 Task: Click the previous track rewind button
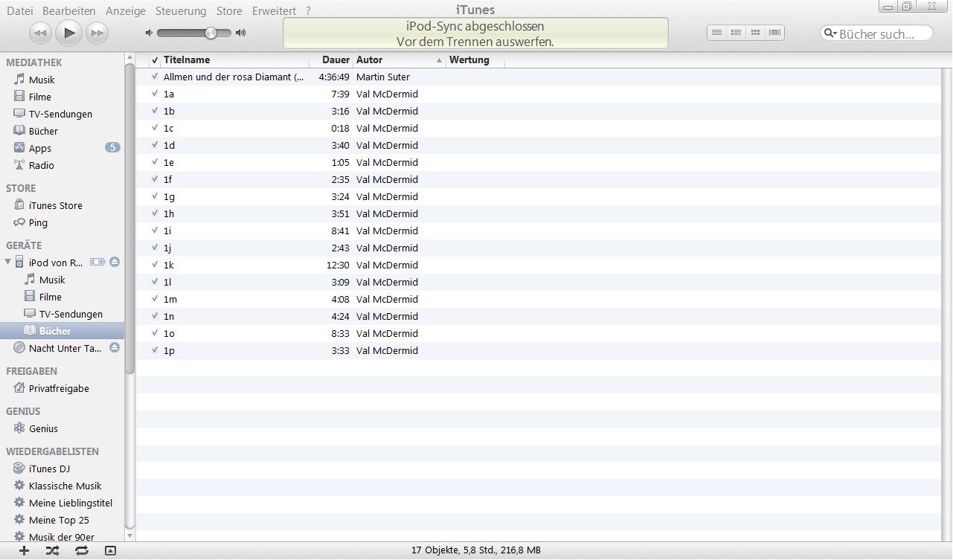(x=41, y=33)
